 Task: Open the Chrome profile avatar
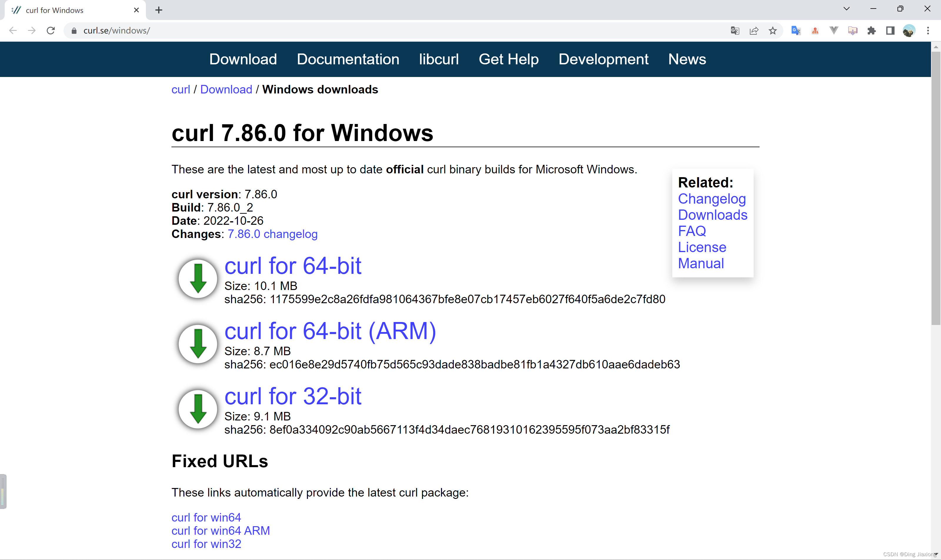[x=909, y=31]
